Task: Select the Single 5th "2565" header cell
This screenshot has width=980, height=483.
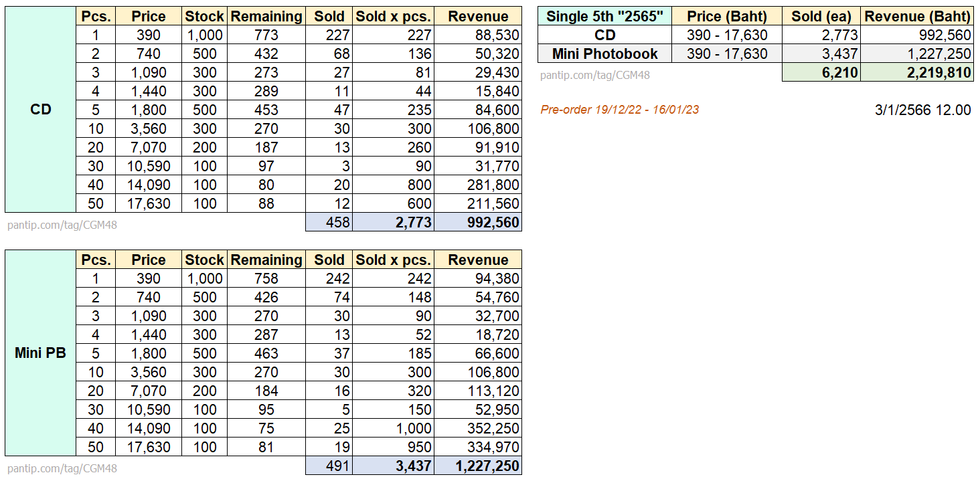Action: coord(604,17)
